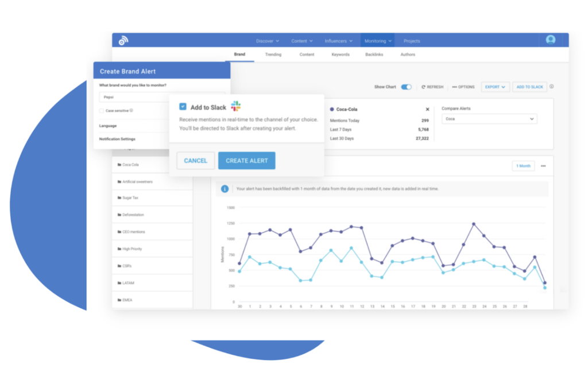Open the Deforestation folder
Screen dimensions: 588x380
click(x=152, y=215)
